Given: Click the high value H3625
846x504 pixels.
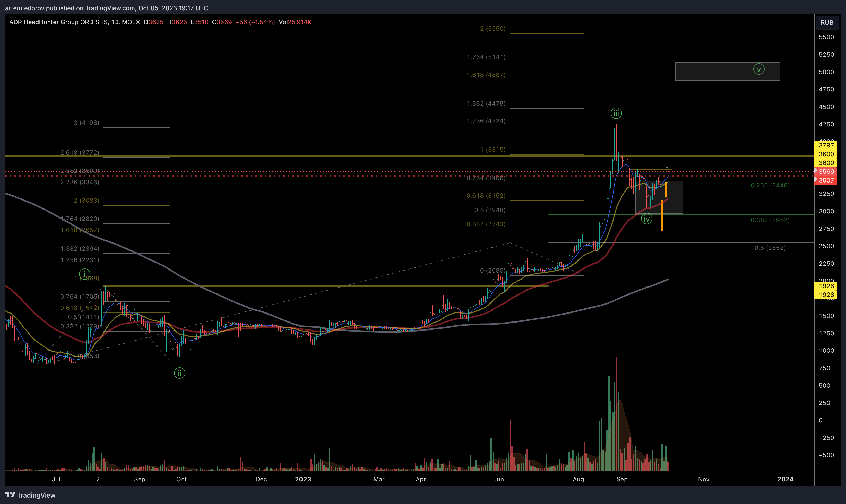Looking at the screenshot, I should tap(177, 22).
